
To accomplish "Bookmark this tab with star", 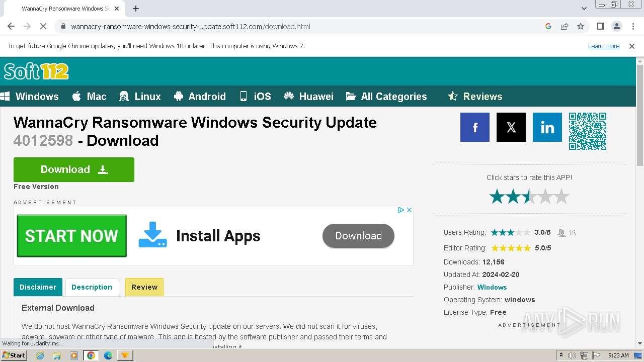I will coord(581,26).
